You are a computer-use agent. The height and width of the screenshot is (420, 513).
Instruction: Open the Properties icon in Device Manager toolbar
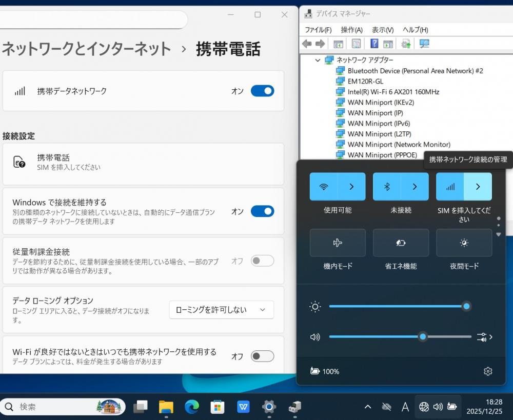point(356,44)
